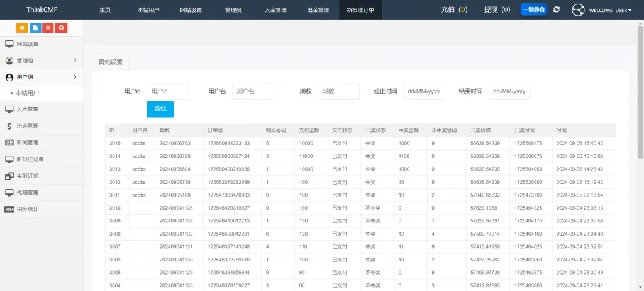This screenshot has width=644, height=291.
Task: Open the 充值 (0) notification link
Action: click(x=455, y=9)
